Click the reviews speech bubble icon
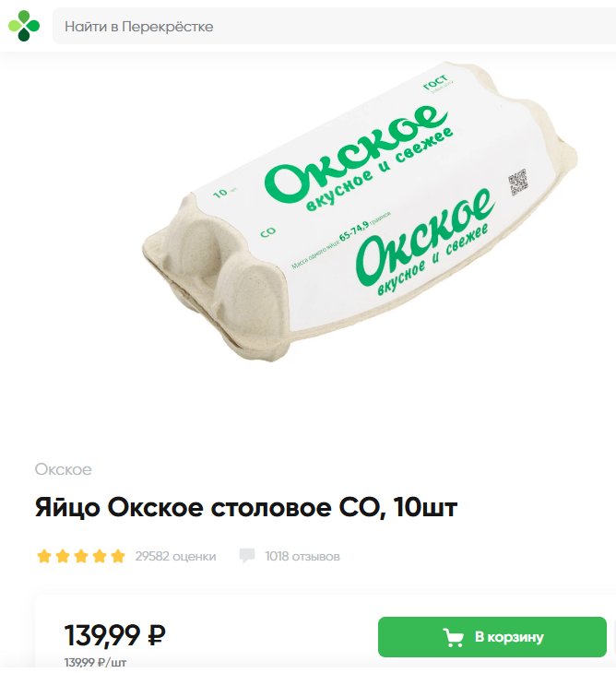The width and height of the screenshot is (616, 673). pos(247,556)
